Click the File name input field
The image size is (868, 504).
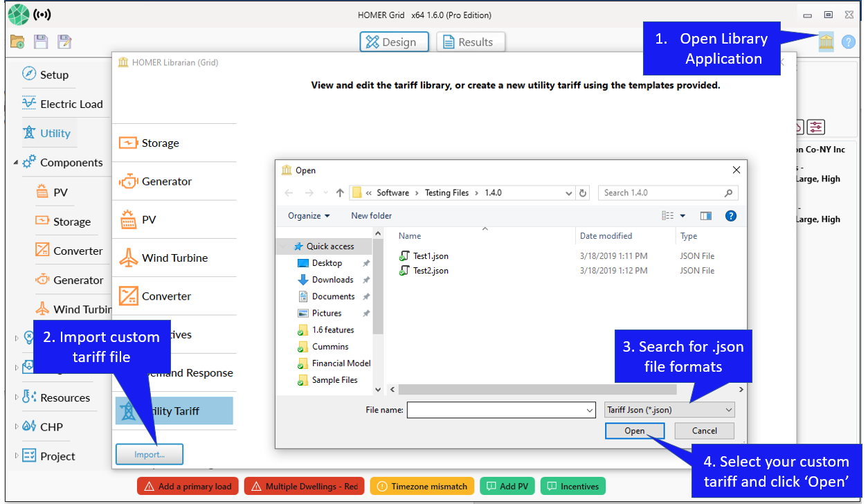click(x=500, y=410)
